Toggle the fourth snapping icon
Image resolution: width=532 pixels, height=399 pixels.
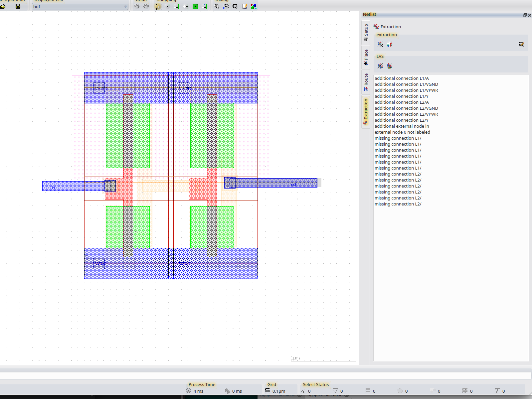[x=187, y=6]
